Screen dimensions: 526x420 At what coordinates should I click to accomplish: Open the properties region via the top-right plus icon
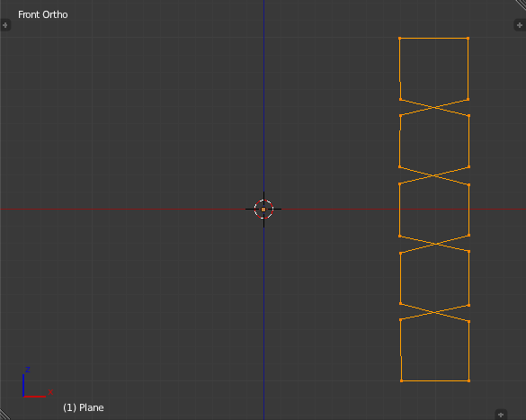click(x=520, y=25)
